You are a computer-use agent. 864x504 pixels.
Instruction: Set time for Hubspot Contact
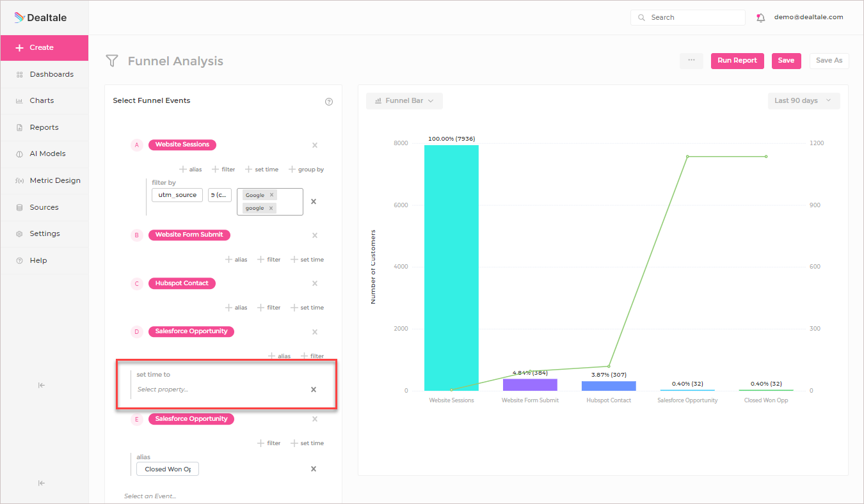click(x=307, y=308)
